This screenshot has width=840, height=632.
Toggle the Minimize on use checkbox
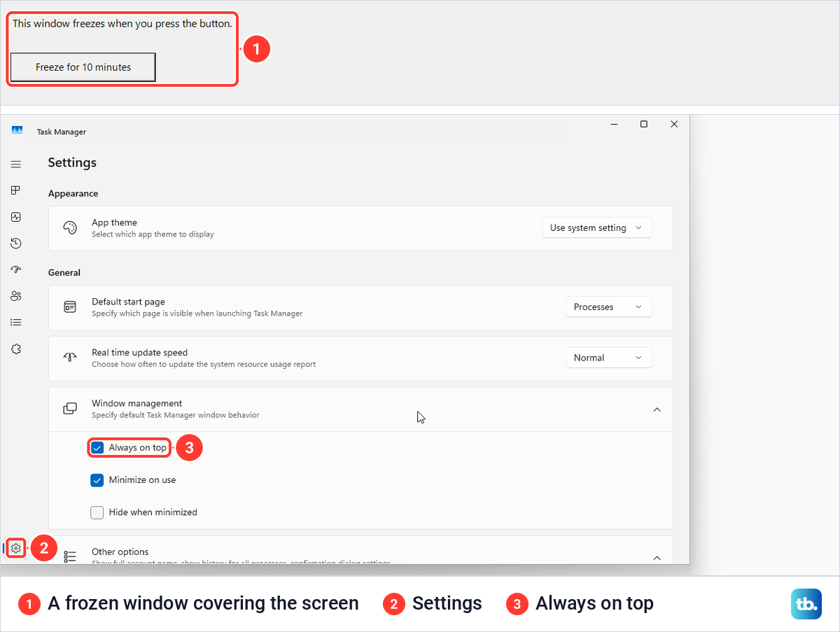coord(97,480)
